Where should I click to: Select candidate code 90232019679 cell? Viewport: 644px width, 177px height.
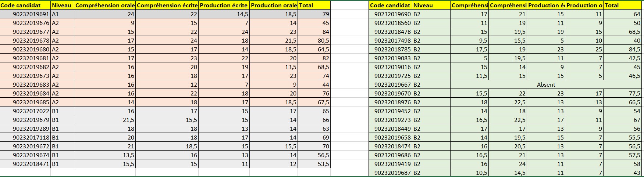(25, 120)
